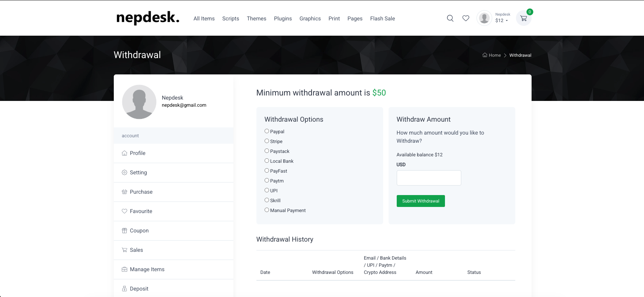Click the home icon in breadcrumb

[485, 55]
